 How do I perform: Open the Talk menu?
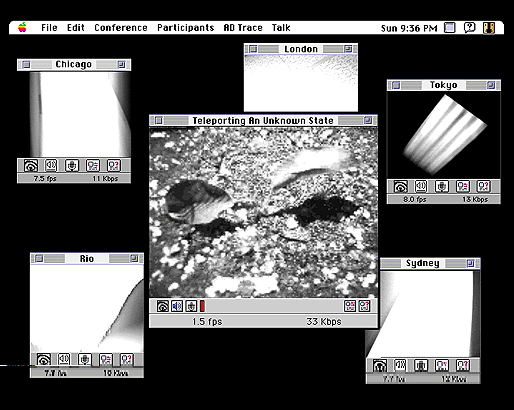point(281,28)
